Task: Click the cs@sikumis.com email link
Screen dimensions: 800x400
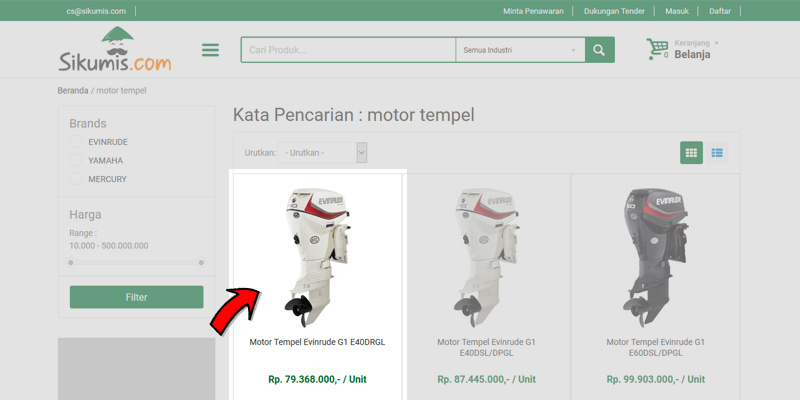Action: tap(96, 11)
